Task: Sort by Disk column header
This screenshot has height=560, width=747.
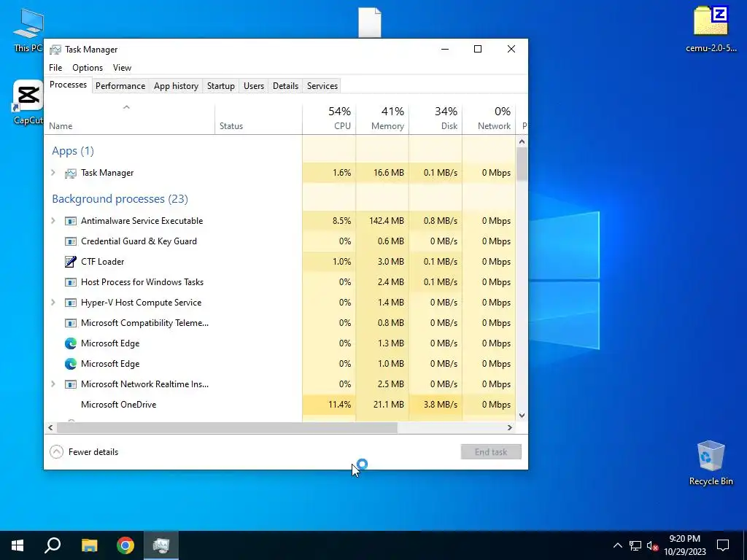Action: coord(436,119)
